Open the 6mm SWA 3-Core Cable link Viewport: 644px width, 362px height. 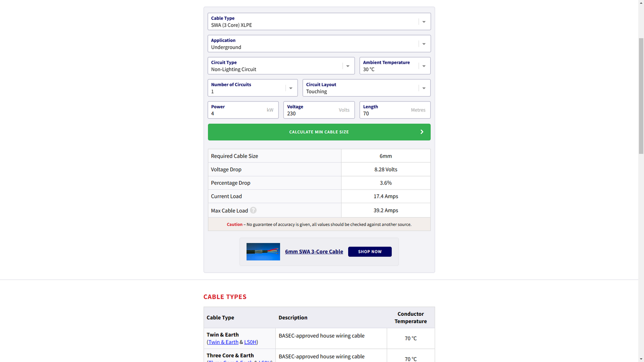tap(314, 252)
